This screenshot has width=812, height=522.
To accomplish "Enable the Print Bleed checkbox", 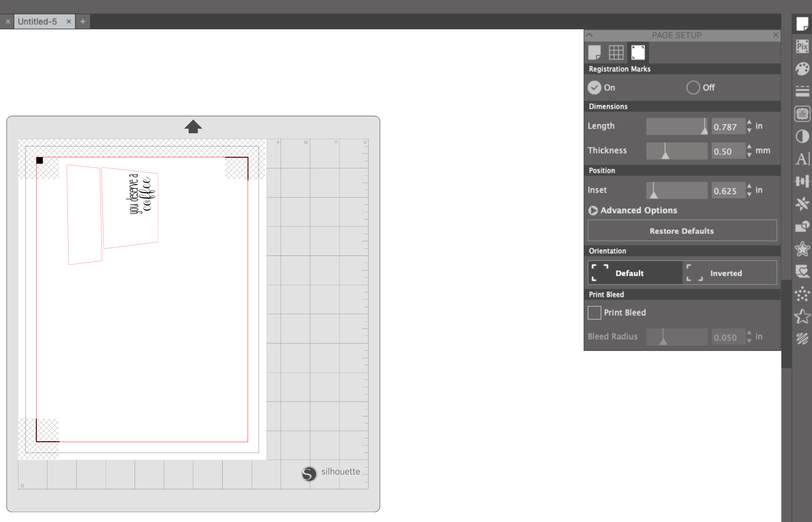I will coord(594,312).
